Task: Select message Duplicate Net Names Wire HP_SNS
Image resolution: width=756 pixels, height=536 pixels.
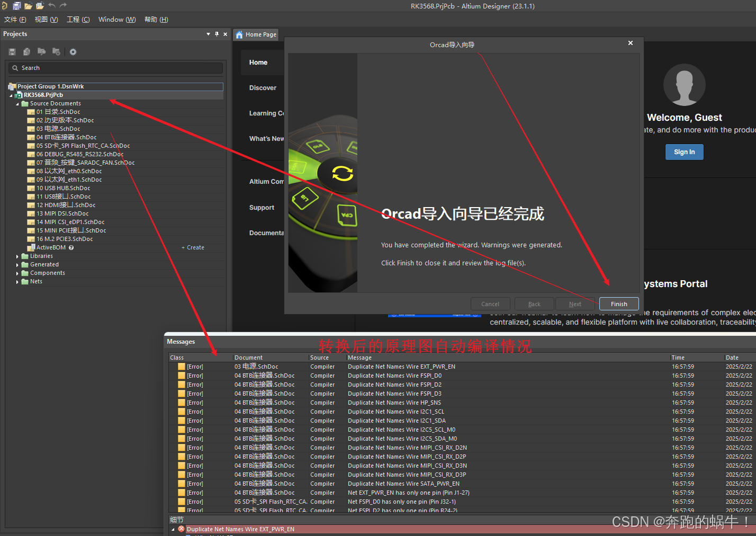Action: pyautogui.click(x=394, y=403)
